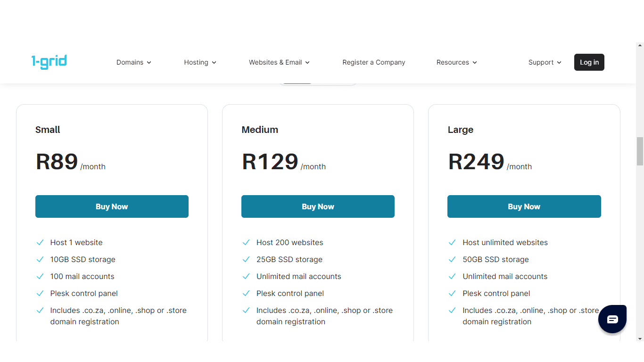Screen dimensions: 644x362
Task: Go to Register a Company page
Action: [x=374, y=62]
